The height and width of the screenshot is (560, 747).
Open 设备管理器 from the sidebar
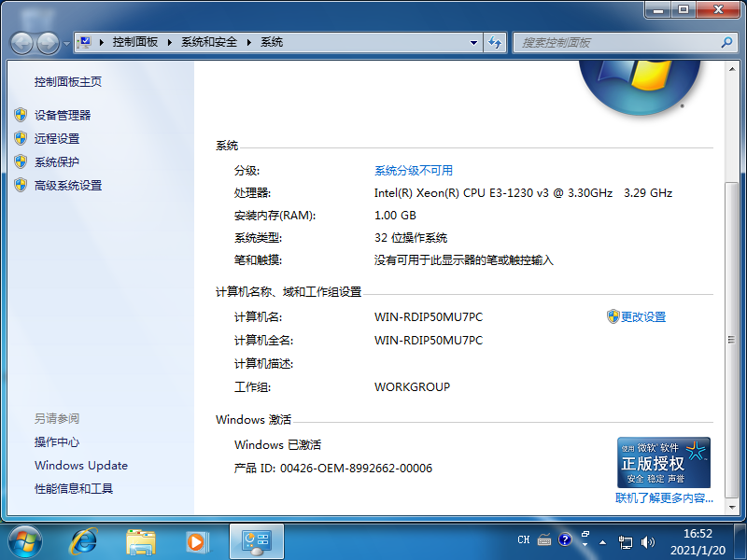(x=63, y=115)
